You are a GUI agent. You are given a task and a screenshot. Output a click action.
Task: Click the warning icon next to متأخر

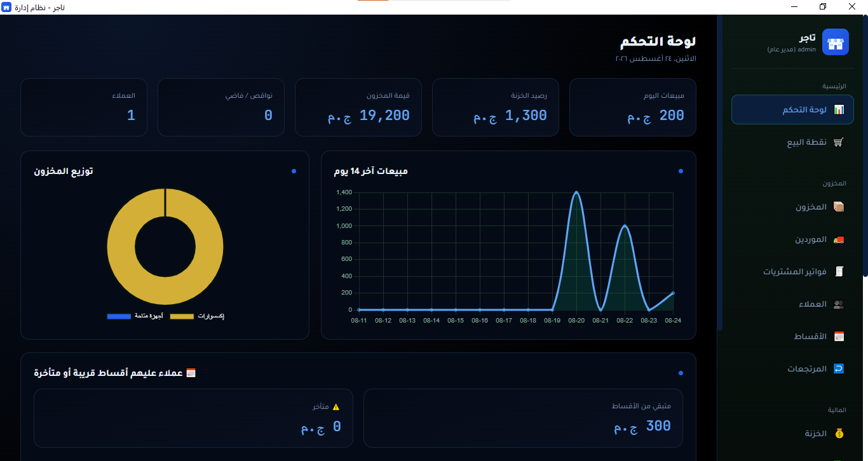coord(336,407)
